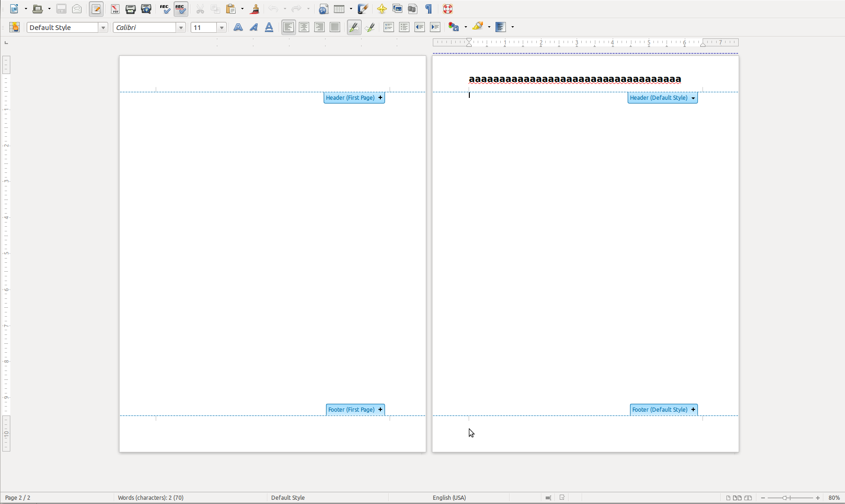Toggle AutoSpellcheck button
This screenshot has height=504, width=845.
tap(181, 9)
